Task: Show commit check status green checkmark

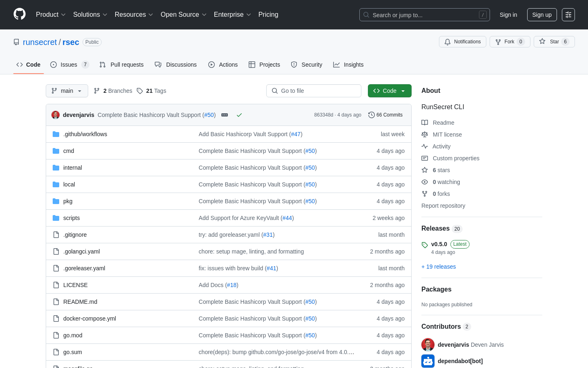Action: click(239, 115)
